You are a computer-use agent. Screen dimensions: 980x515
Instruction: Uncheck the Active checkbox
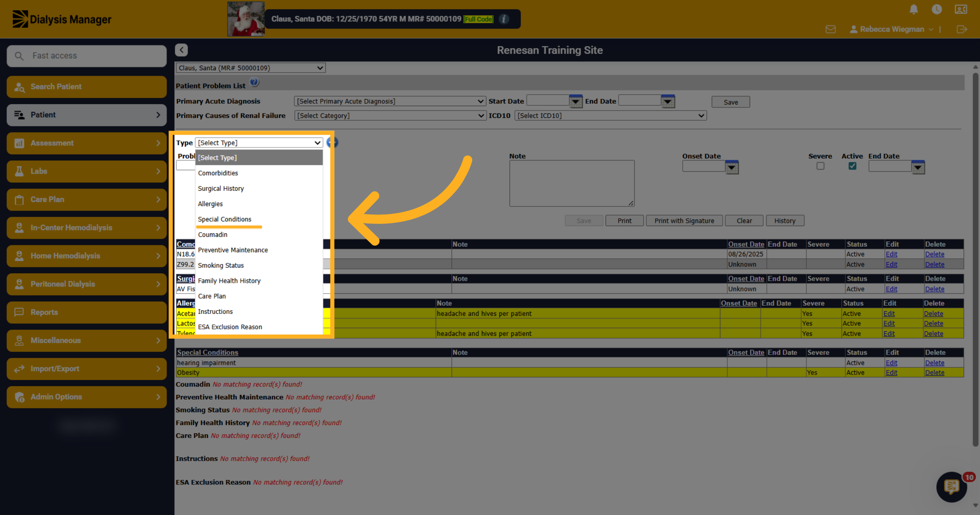(852, 166)
